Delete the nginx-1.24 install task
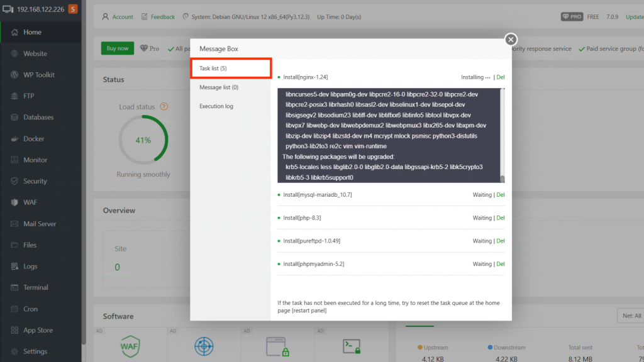This screenshot has height=362, width=644. (501, 77)
